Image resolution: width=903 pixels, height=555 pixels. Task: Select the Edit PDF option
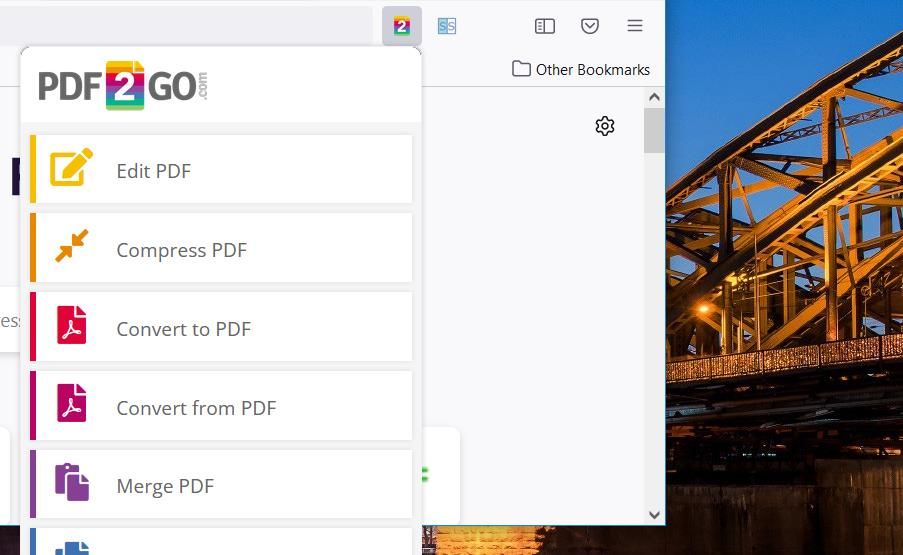point(221,169)
